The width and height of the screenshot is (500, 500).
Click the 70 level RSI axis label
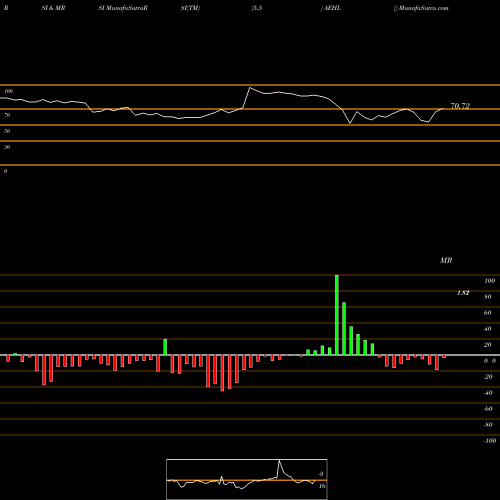[7, 115]
